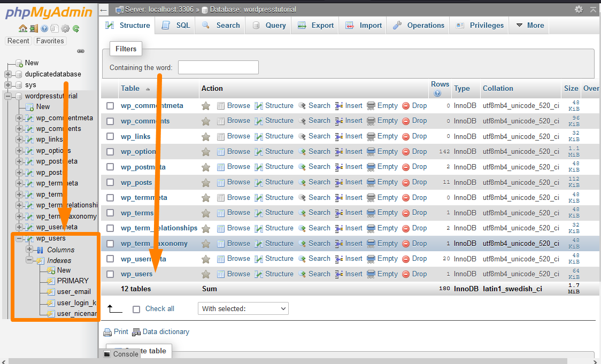
Task: Click the Data dictionary icon
Action: pyautogui.click(x=136, y=332)
